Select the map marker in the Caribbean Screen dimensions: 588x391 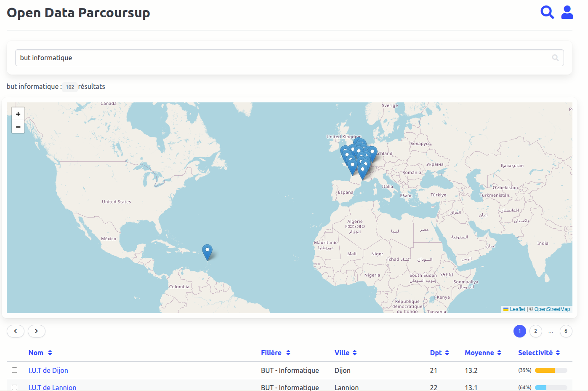tap(207, 252)
